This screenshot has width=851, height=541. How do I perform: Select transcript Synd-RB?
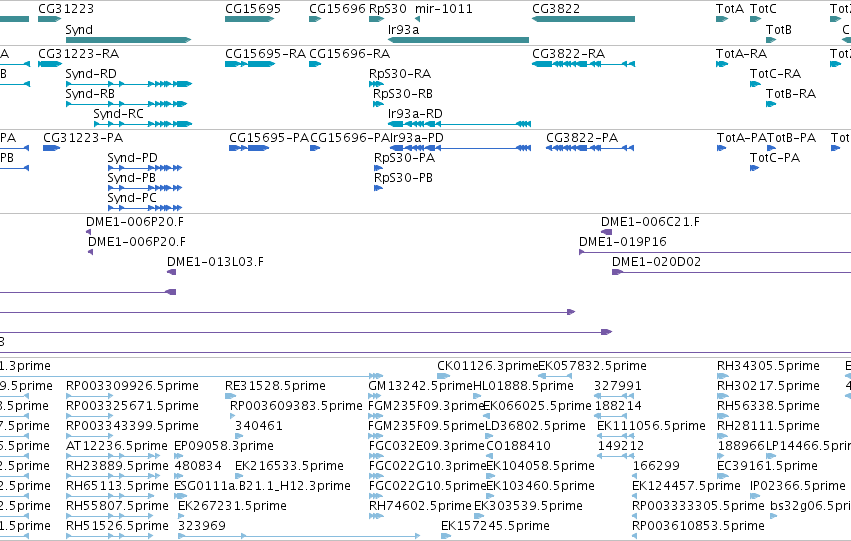pos(90,94)
